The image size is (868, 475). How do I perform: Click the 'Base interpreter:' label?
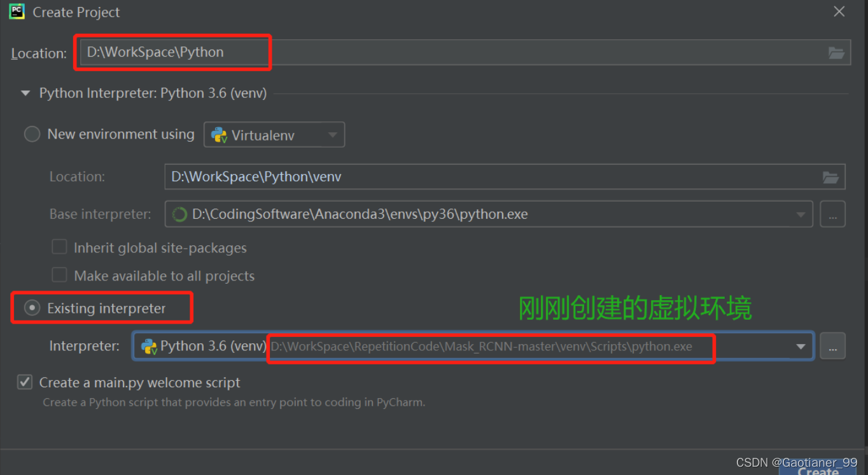point(101,214)
